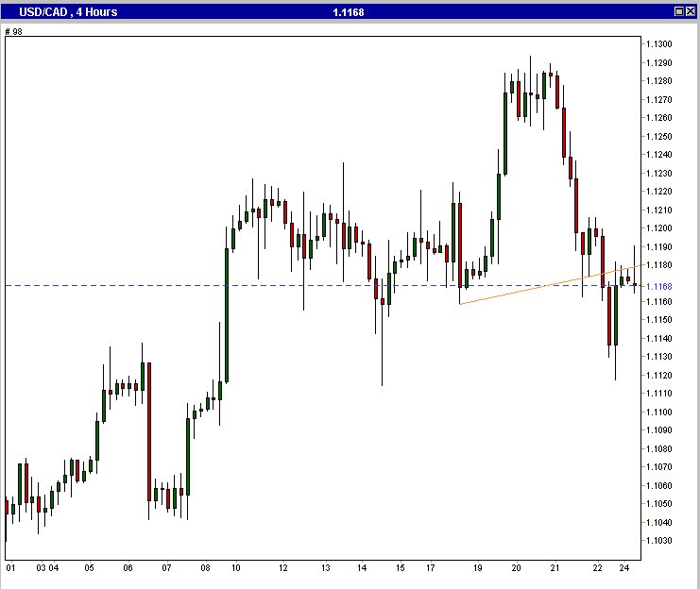Click the orange trend line

550,285
